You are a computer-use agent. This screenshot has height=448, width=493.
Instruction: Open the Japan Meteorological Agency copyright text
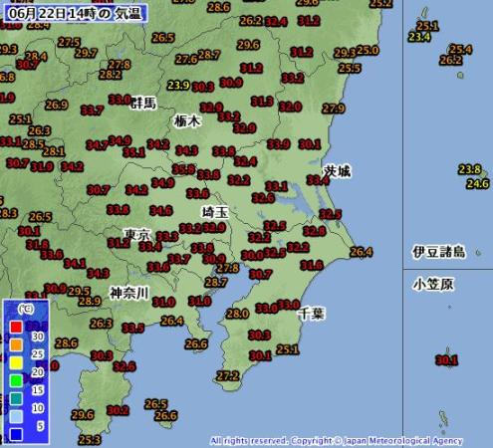coord(337,441)
